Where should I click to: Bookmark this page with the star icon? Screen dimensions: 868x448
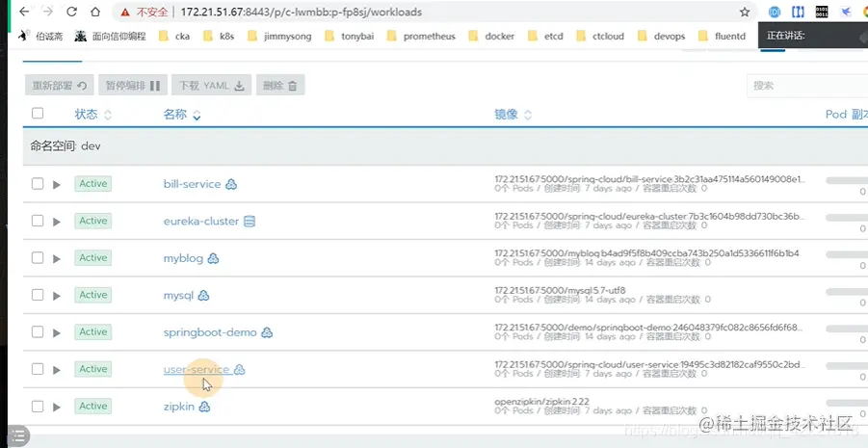[745, 13]
